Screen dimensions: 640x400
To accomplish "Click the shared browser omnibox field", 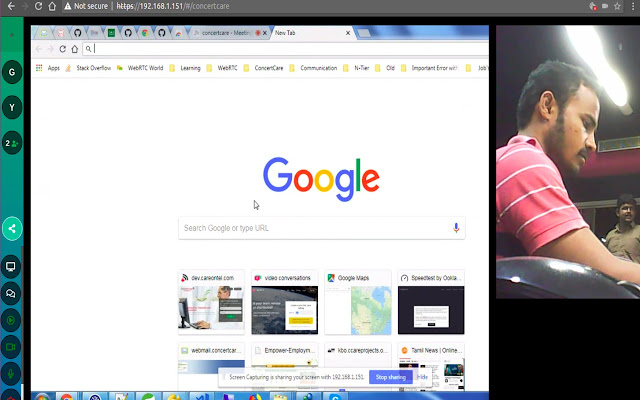I will (285, 49).
